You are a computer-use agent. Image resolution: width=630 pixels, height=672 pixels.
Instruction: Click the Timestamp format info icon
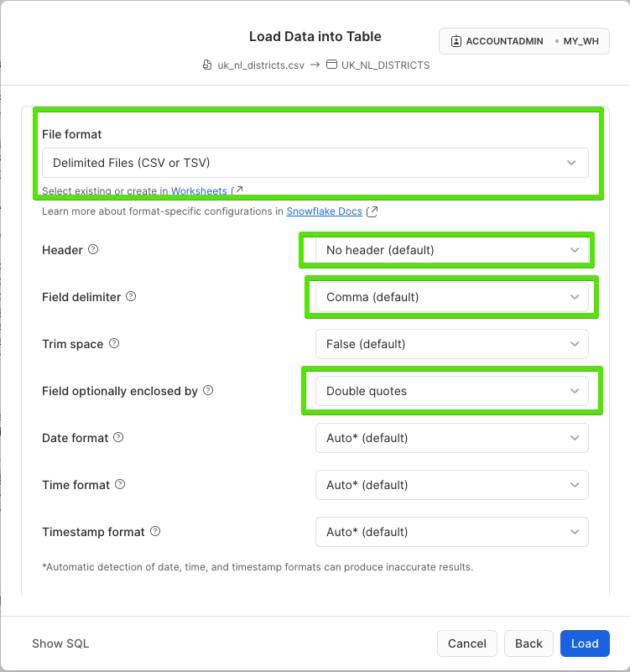click(155, 532)
